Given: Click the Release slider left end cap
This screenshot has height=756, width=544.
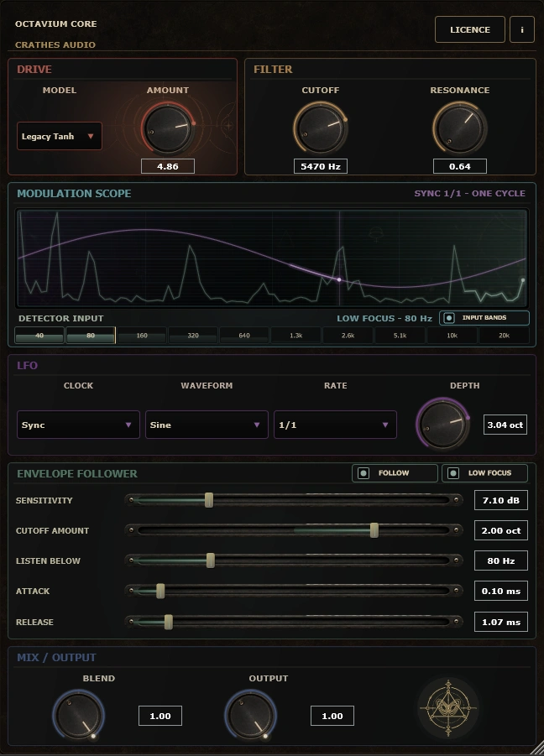Looking at the screenshot, I should click(x=131, y=622).
